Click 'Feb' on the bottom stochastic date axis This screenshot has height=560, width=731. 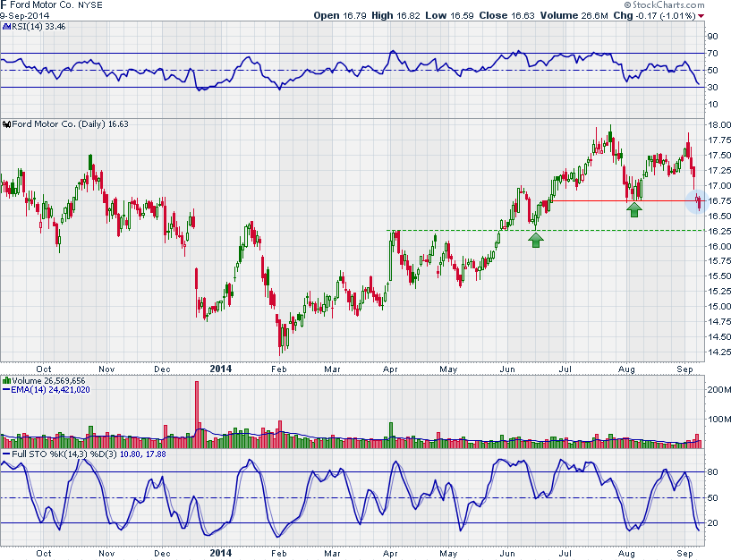[x=279, y=554]
